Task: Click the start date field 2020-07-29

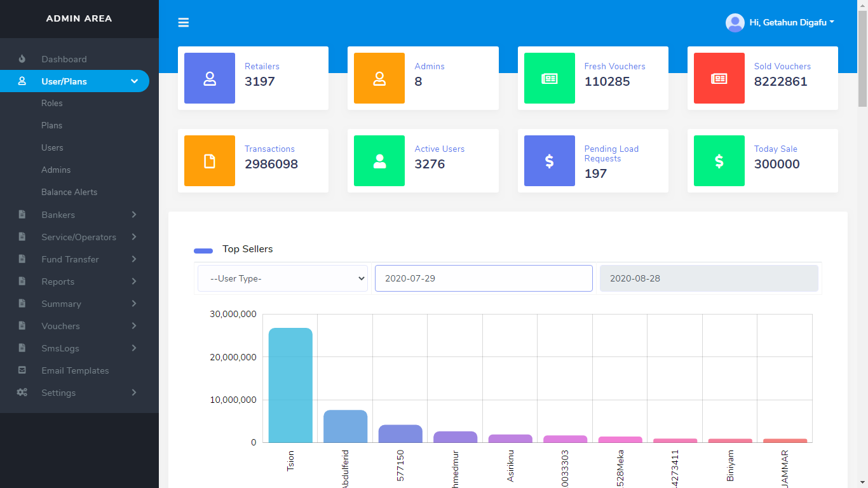Action: click(484, 278)
